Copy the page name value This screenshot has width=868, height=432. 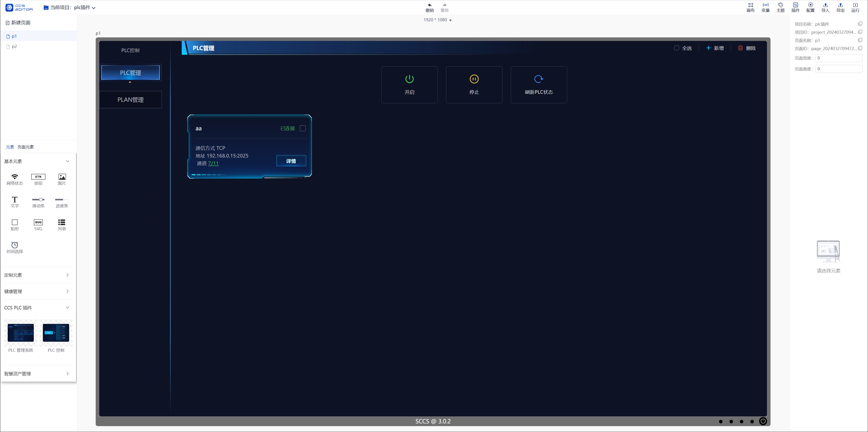point(860,40)
